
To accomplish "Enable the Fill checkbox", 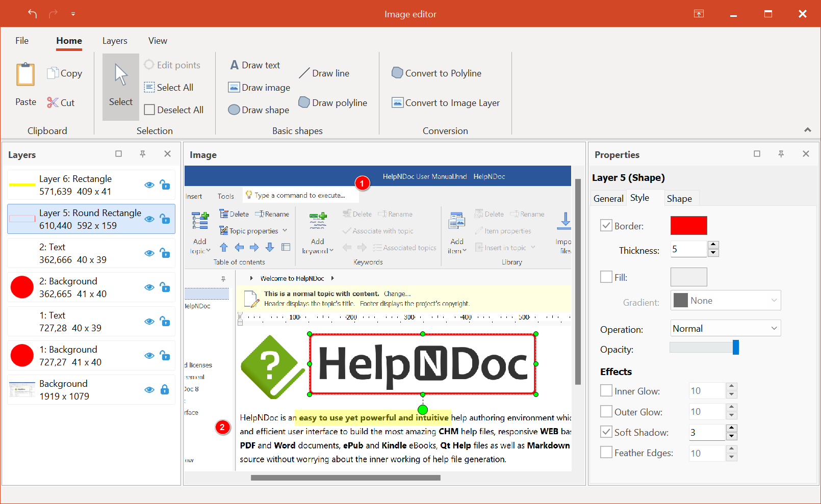I will pyautogui.click(x=606, y=277).
